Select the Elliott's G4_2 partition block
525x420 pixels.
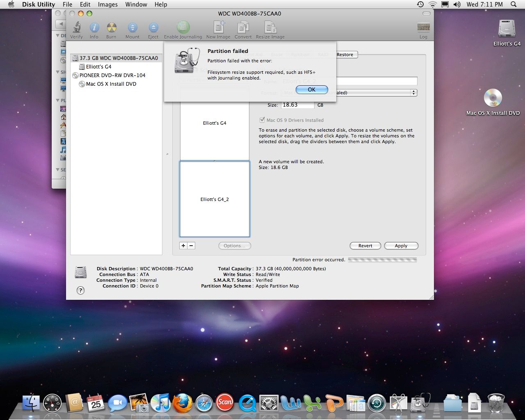pos(215,199)
